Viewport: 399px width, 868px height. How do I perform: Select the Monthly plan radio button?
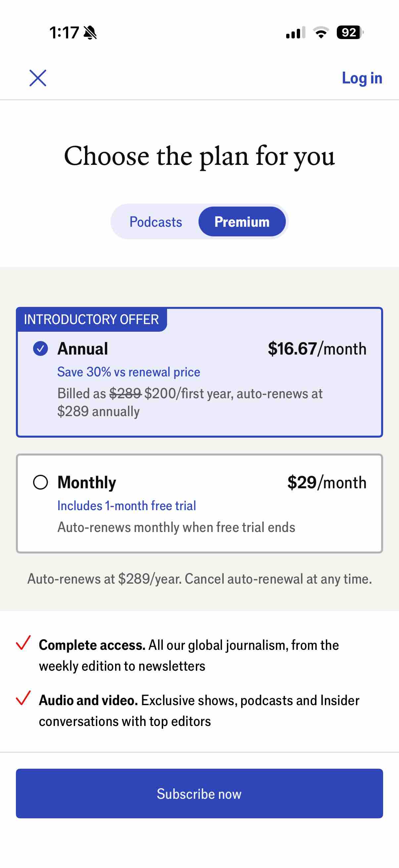coord(40,482)
